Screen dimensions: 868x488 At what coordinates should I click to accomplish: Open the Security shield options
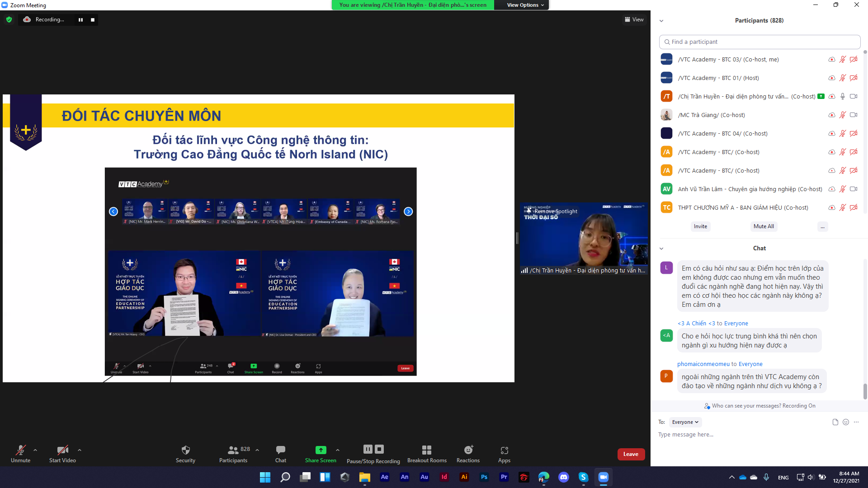click(x=185, y=453)
